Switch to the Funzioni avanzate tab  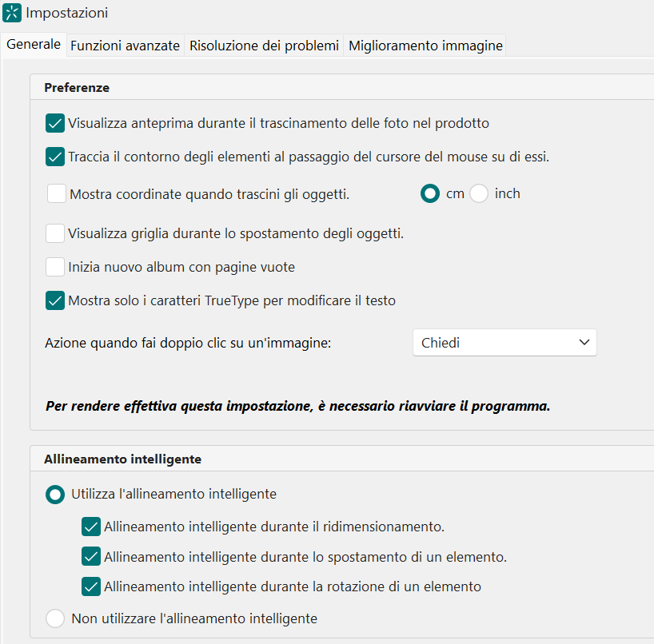(125, 46)
